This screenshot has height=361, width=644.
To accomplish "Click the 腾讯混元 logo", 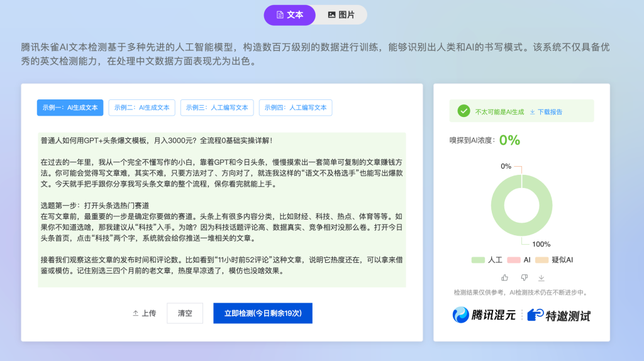I will tap(484, 315).
